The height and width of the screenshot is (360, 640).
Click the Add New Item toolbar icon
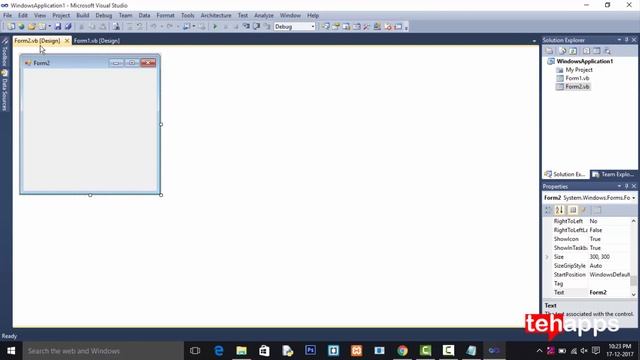(x=42, y=27)
